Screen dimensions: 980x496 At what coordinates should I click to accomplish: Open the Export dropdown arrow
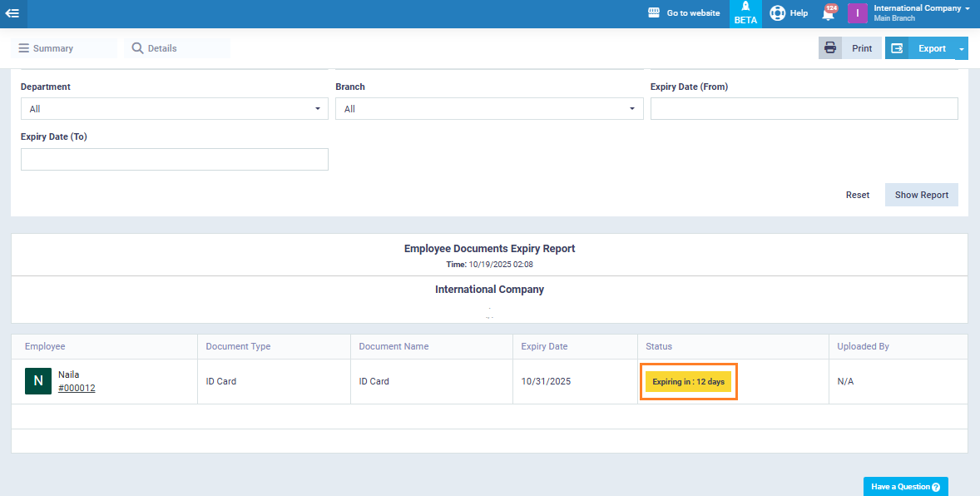pyautogui.click(x=962, y=49)
